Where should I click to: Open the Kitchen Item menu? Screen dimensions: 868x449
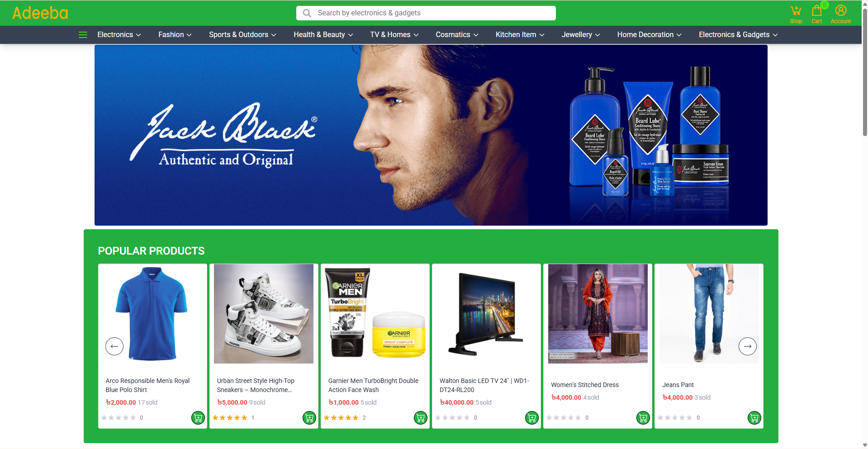[x=520, y=35]
